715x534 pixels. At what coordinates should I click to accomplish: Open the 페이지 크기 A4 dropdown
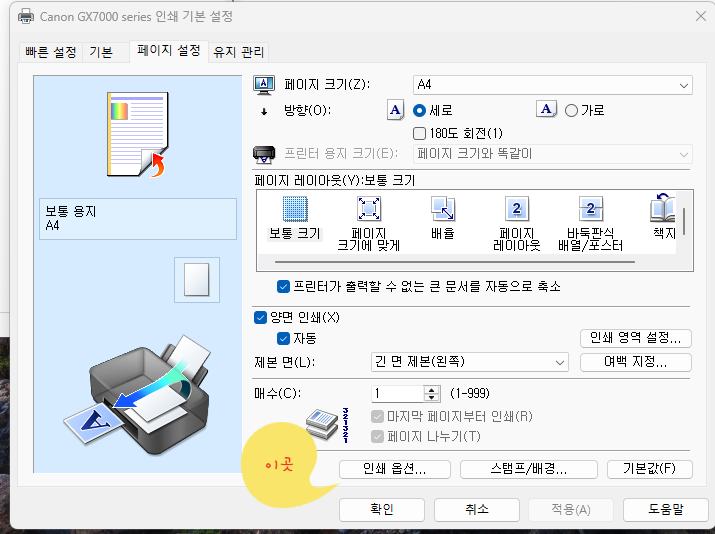click(553, 85)
